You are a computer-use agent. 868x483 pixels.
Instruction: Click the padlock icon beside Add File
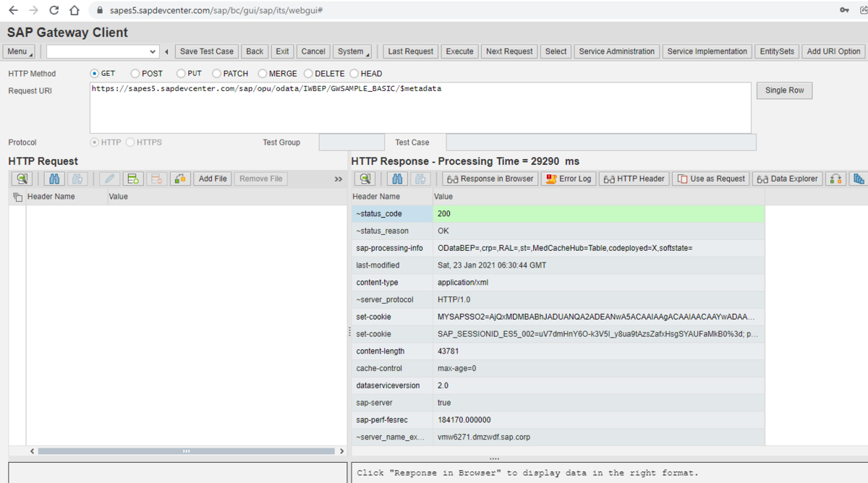point(180,179)
